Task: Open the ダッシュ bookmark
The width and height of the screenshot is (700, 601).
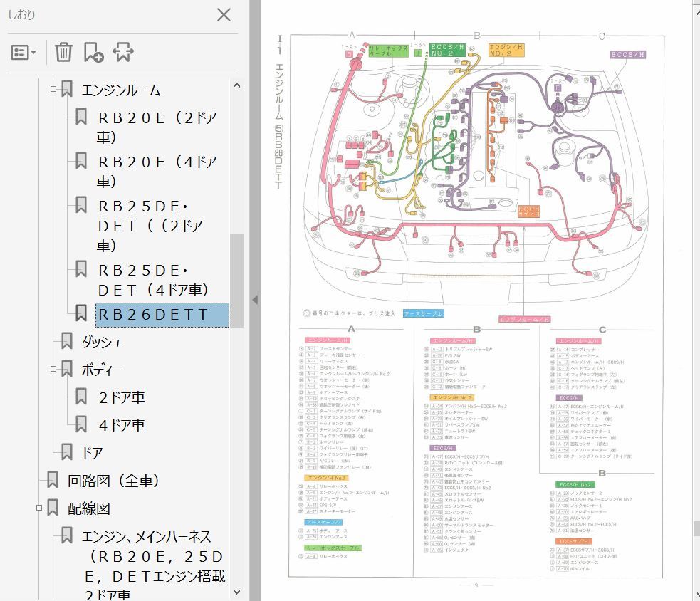Action: click(x=101, y=342)
